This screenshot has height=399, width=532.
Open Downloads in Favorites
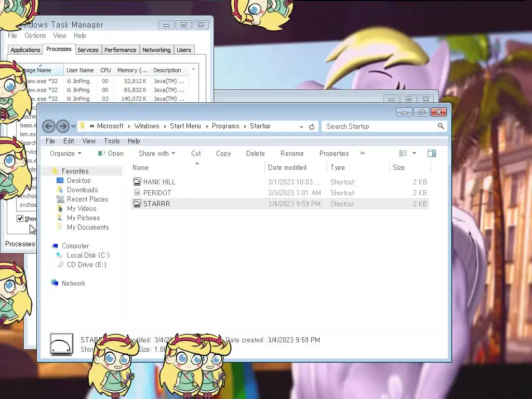[82, 190]
